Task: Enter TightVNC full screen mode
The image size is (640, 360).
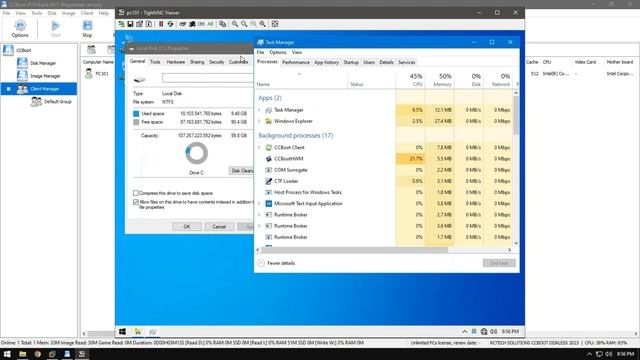Action: coord(275,24)
